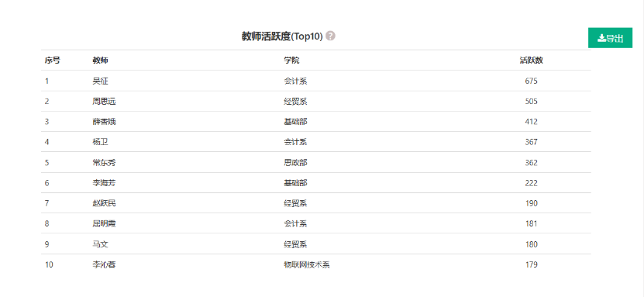The image size is (644, 297).
Task: Click the 学院 column header
Action: pos(291,60)
